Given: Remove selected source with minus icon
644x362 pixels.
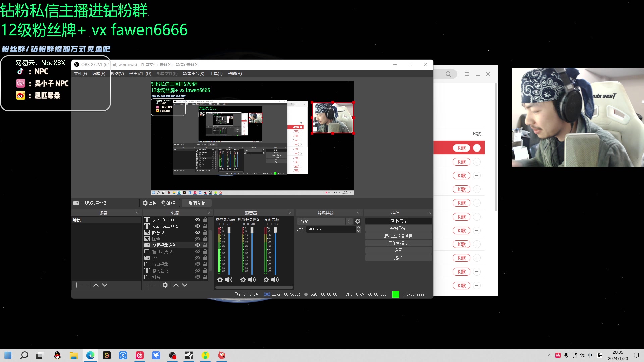Looking at the screenshot, I should tap(157, 285).
